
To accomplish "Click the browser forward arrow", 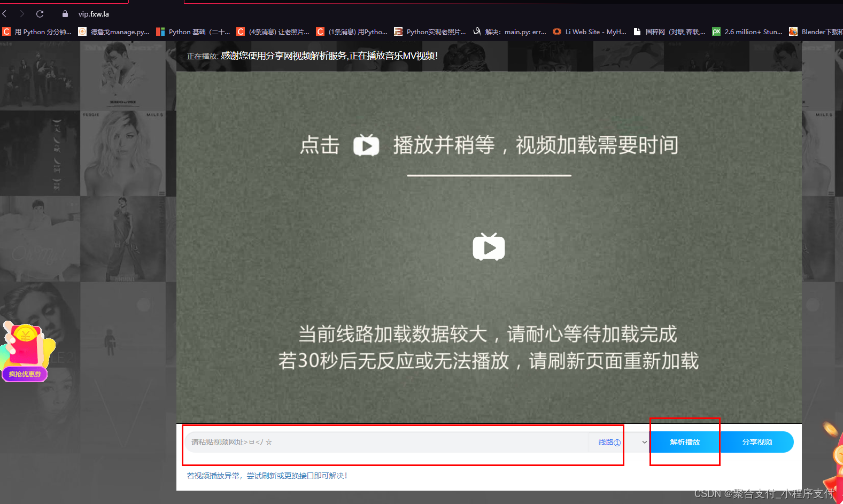I will coord(22,14).
